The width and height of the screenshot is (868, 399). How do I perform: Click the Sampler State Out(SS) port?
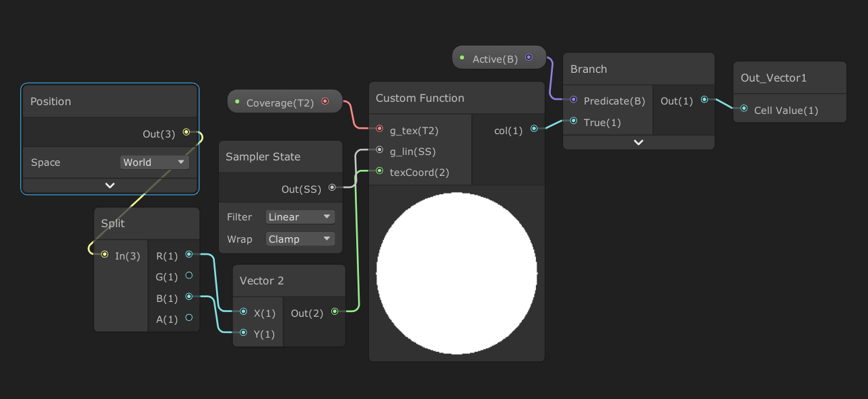click(x=332, y=188)
